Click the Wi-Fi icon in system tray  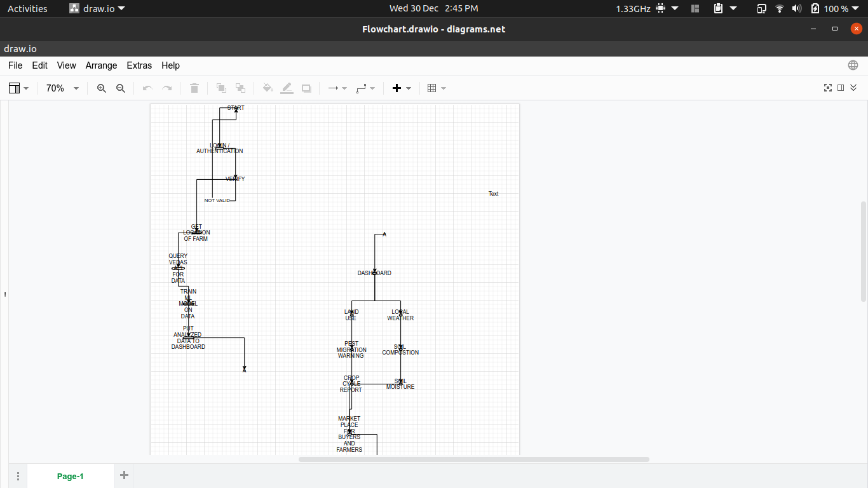[x=780, y=8]
